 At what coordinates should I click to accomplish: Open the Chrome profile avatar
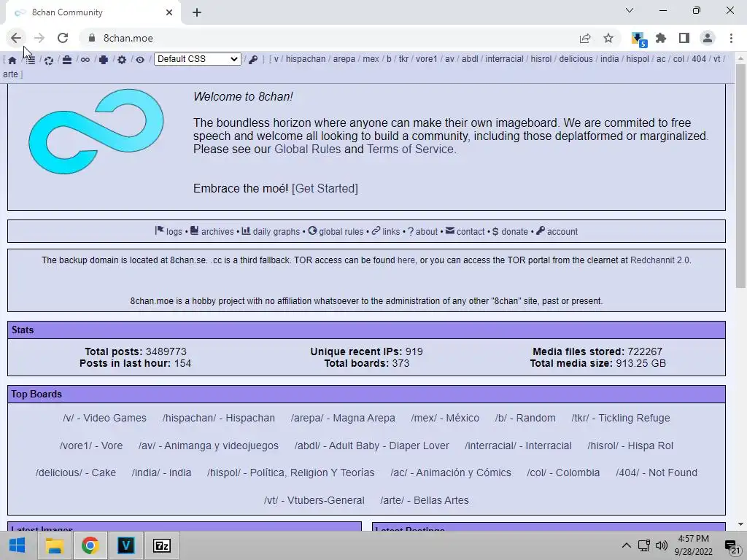(x=708, y=38)
